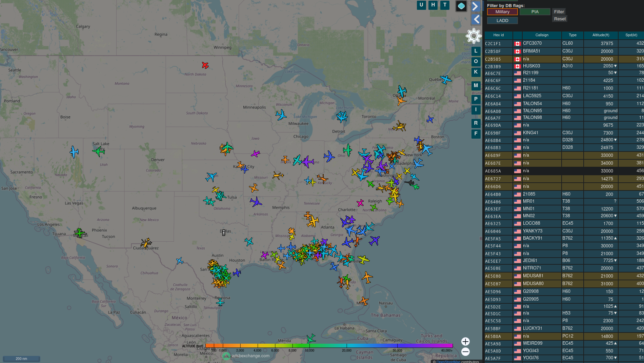
Task: Toggle the L map button
Action: [476, 51]
